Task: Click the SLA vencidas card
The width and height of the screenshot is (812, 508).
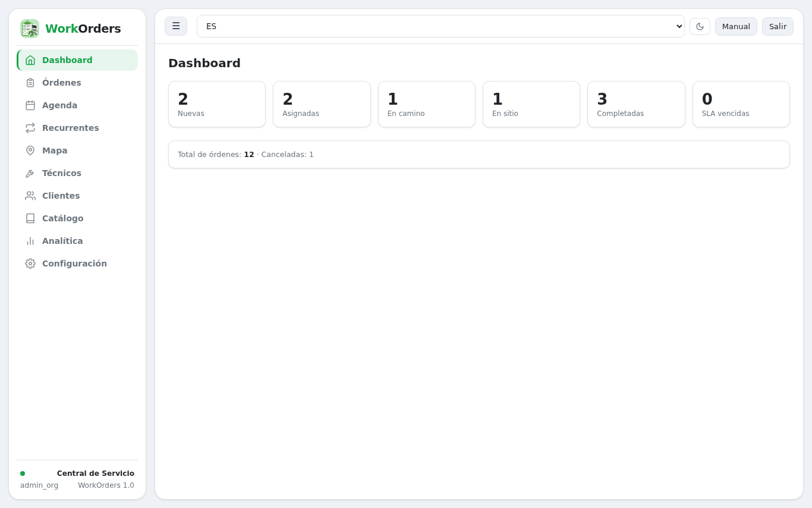Action: [741, 104]
